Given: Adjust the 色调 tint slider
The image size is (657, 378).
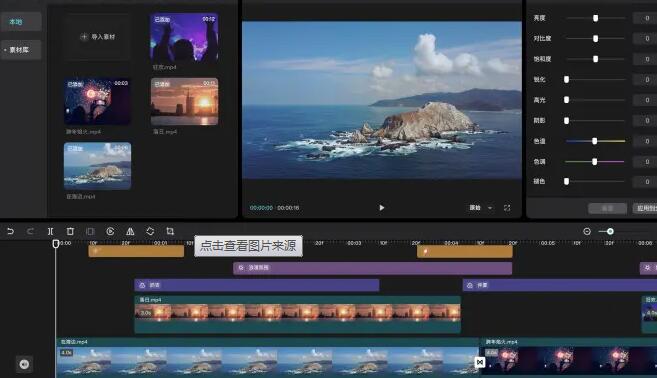Looking at the screenshot, I should click(595, 162).
